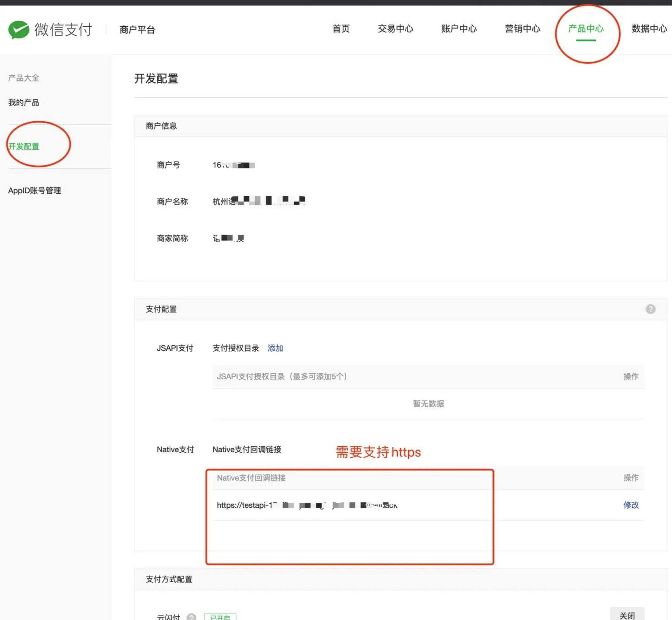
Task: Open 产品大全 in the sidebar
Action: [23, 78]
